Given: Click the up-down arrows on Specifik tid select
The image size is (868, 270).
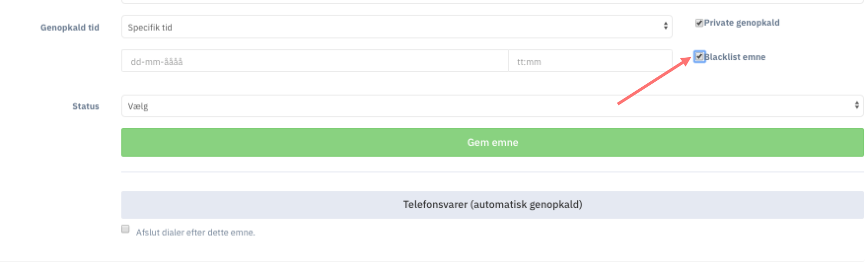Looking at the screenshot, I should pos(665,26).
